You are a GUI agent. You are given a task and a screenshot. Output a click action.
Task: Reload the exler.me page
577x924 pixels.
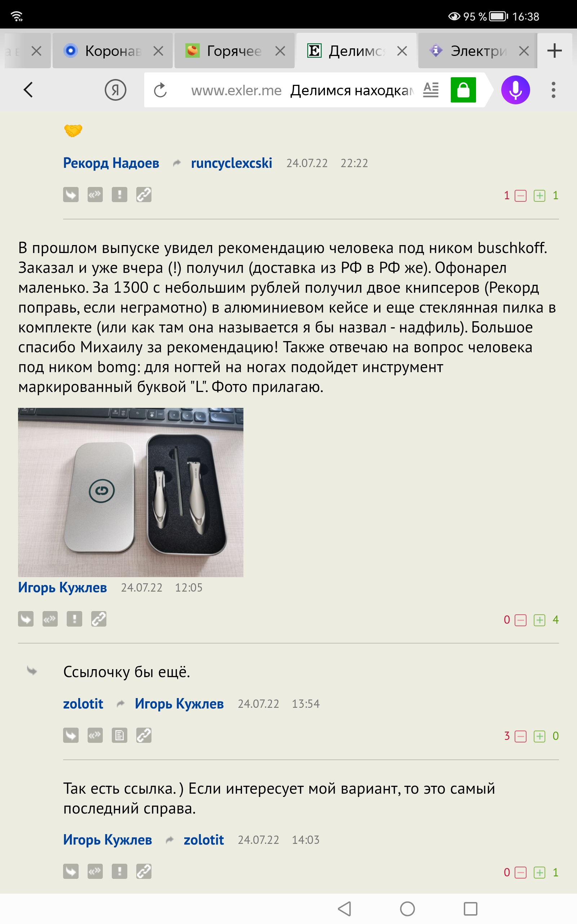point(160,90)
